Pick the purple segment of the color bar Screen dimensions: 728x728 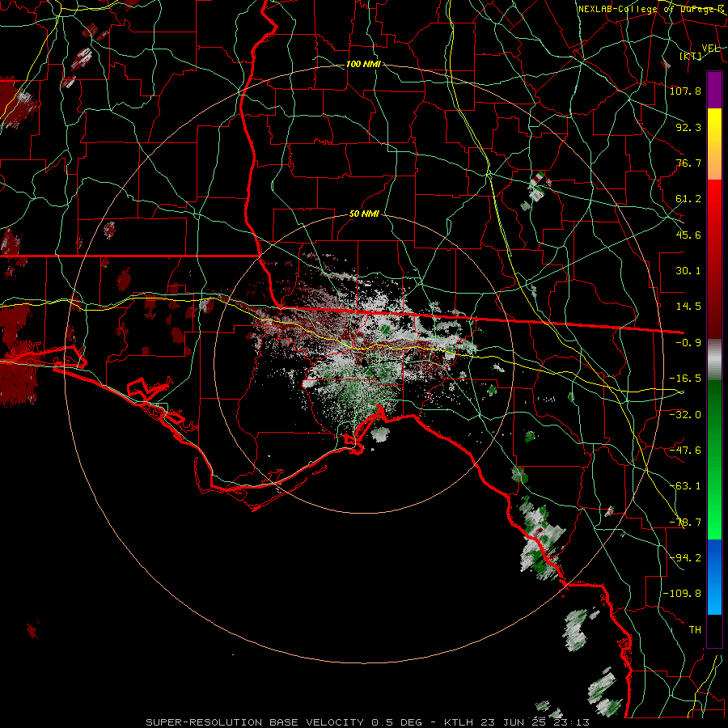(714, 90)
